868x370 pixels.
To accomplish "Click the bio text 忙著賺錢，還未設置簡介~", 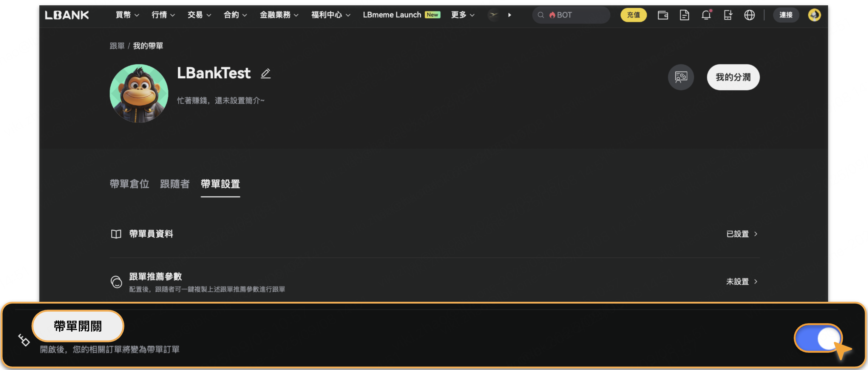I will point(221,100).
